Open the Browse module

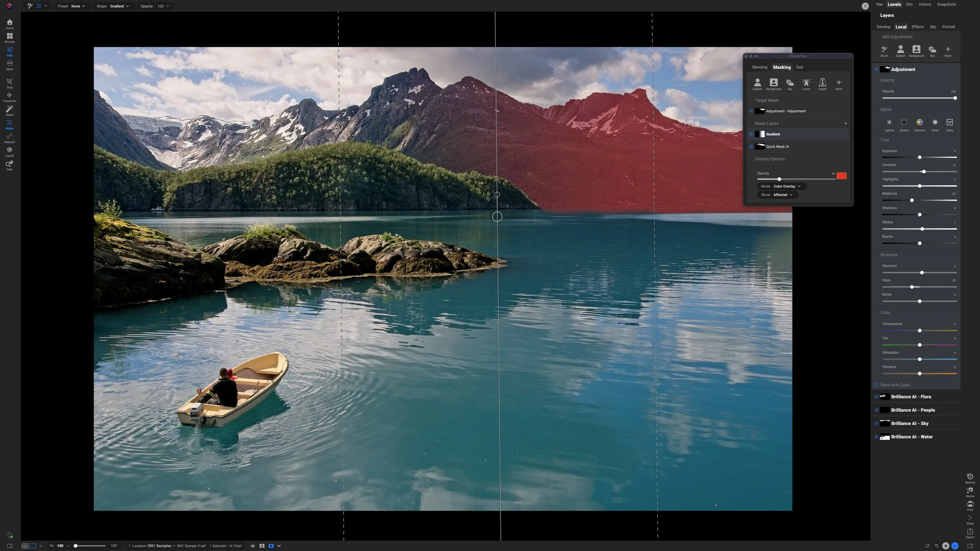pos(9,38)
